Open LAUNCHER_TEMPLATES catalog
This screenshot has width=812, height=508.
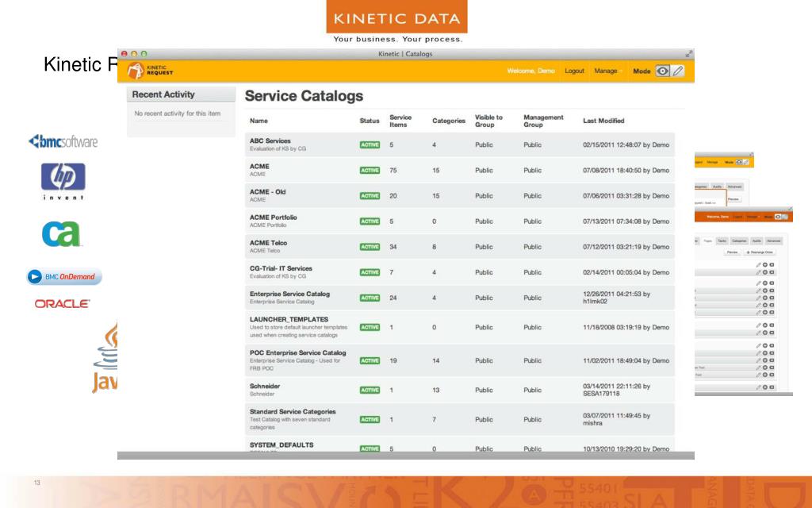pos(289,319)
